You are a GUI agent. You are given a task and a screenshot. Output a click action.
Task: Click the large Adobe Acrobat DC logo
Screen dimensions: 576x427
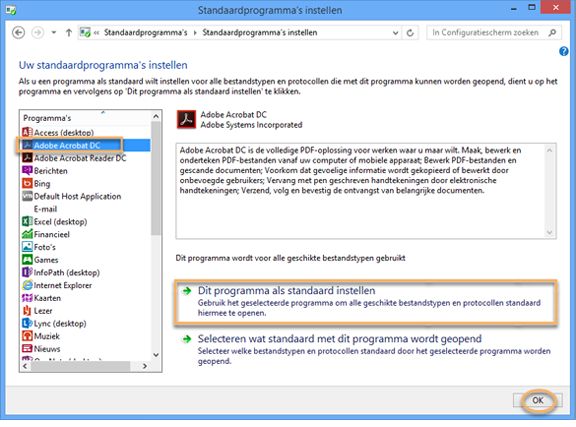186,119
